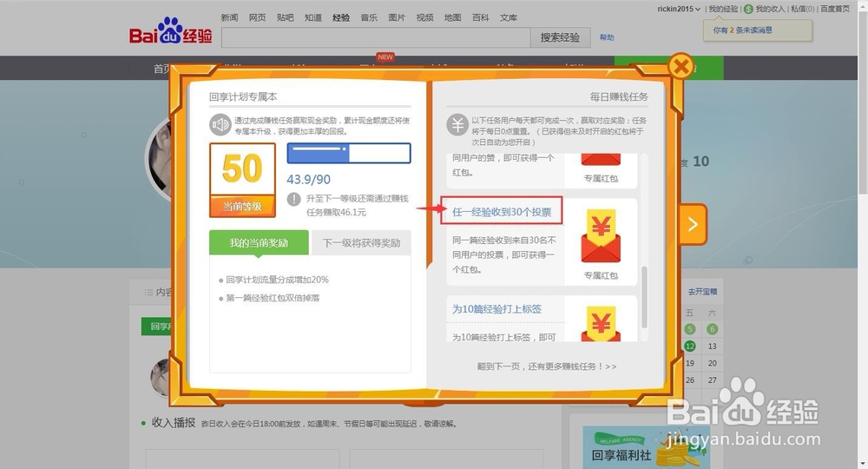The height and width of the screenshot is (469, 868).
Task: Close the orange book popup
Action: [x=681, y=67]
